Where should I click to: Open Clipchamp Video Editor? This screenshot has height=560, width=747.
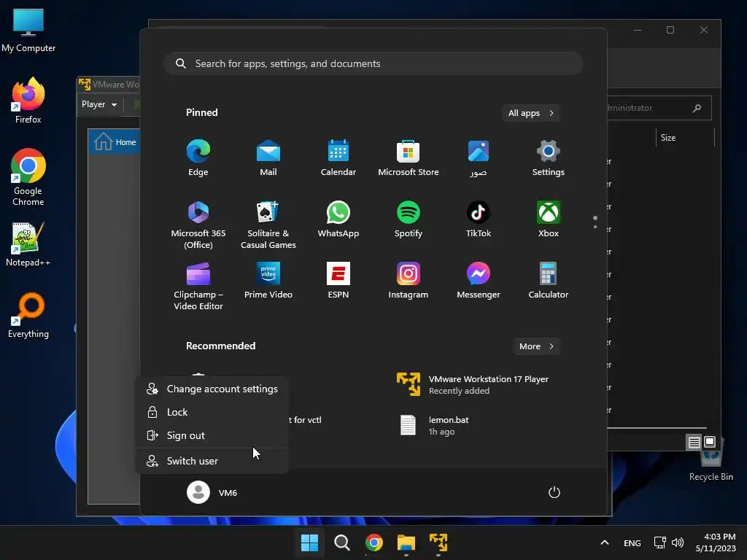click(198, 286)
